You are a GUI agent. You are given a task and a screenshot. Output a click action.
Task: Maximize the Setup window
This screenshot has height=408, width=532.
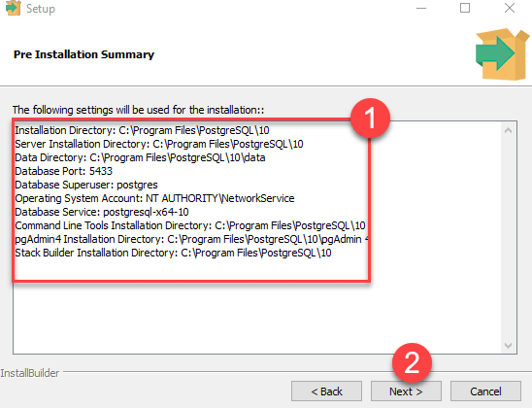pos(465,8)
